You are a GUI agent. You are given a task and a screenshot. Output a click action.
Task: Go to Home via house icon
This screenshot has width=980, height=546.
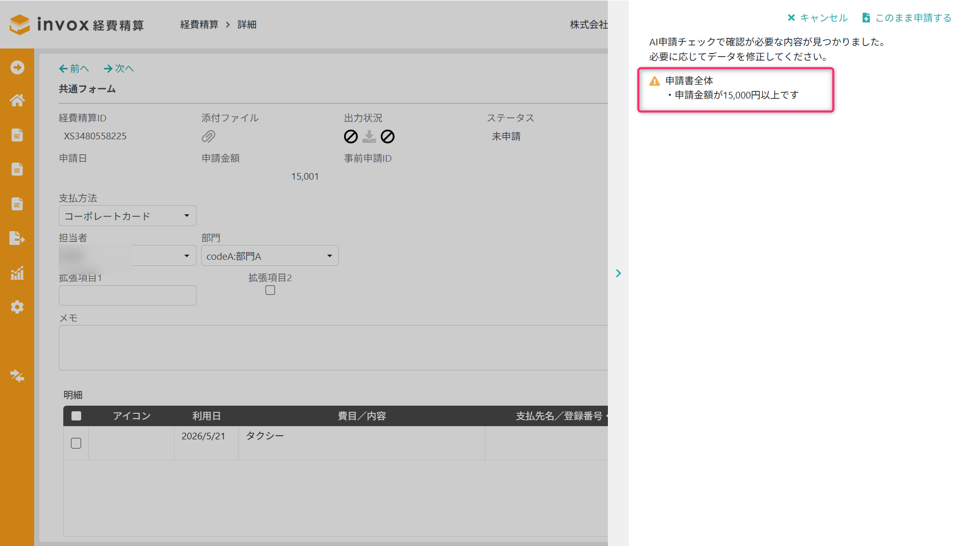17,100
